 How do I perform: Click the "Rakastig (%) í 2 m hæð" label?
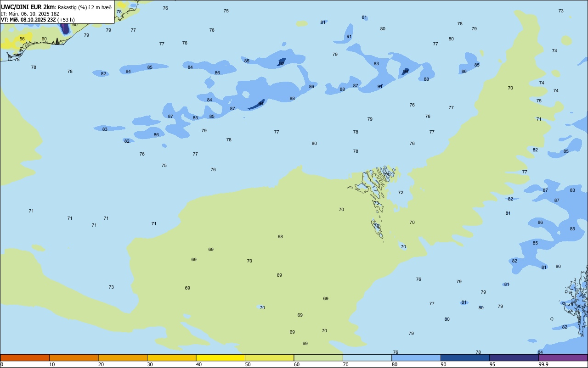coord(85,7)
